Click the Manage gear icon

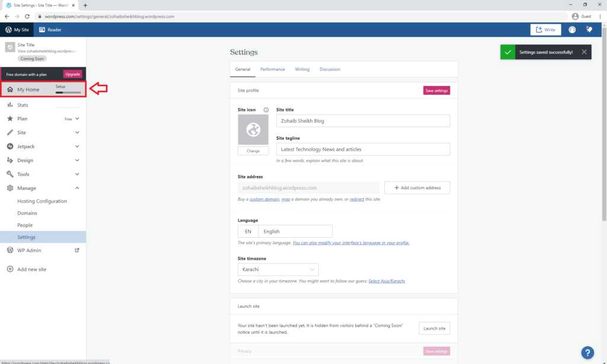tap(10, 188)
